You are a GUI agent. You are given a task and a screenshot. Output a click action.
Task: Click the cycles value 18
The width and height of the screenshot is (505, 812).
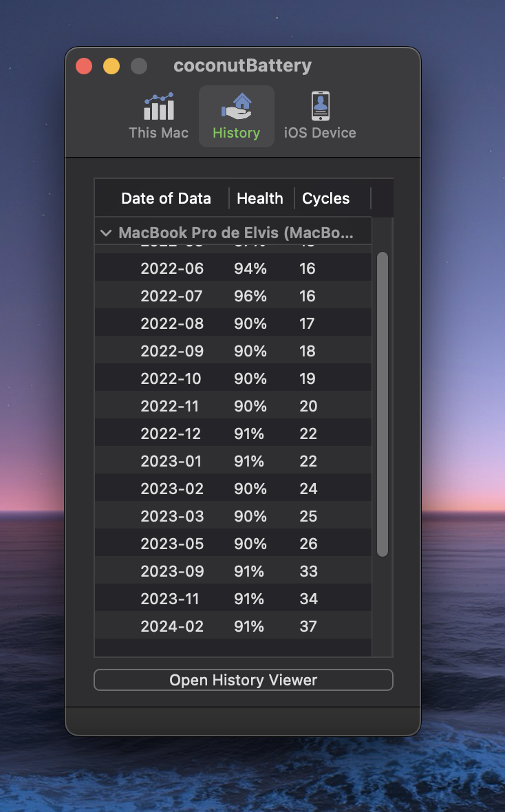coord(307,351)
